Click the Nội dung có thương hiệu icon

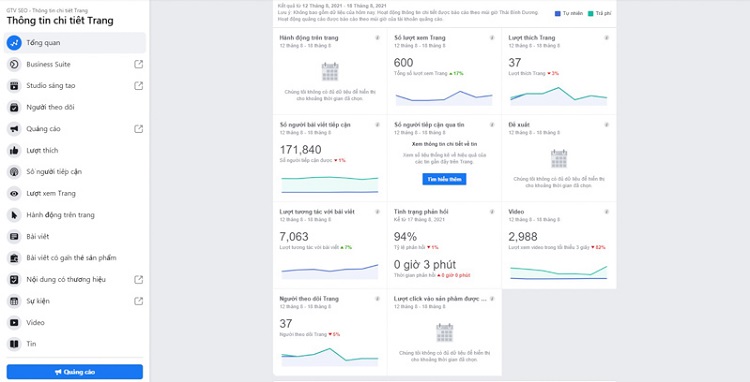14,279
